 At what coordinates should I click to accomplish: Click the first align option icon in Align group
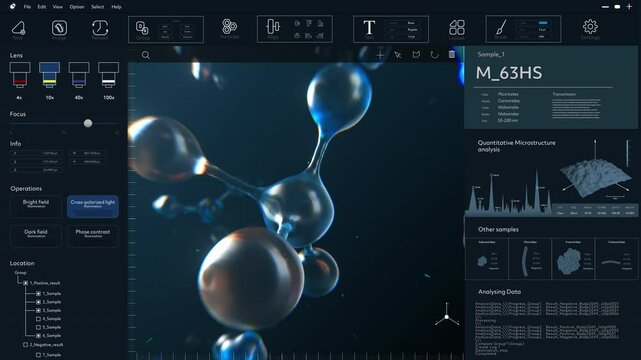pos(297,24)
